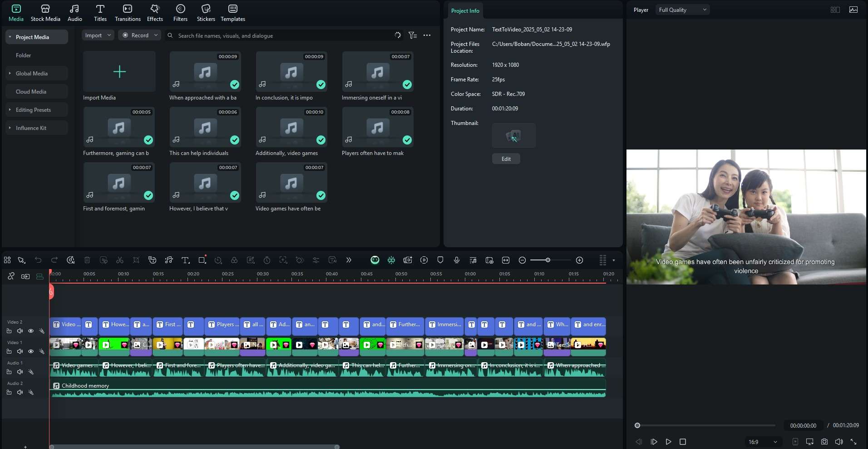Click the stop button in the player
This screenshot has width=868, height=449.
point(683,442)
